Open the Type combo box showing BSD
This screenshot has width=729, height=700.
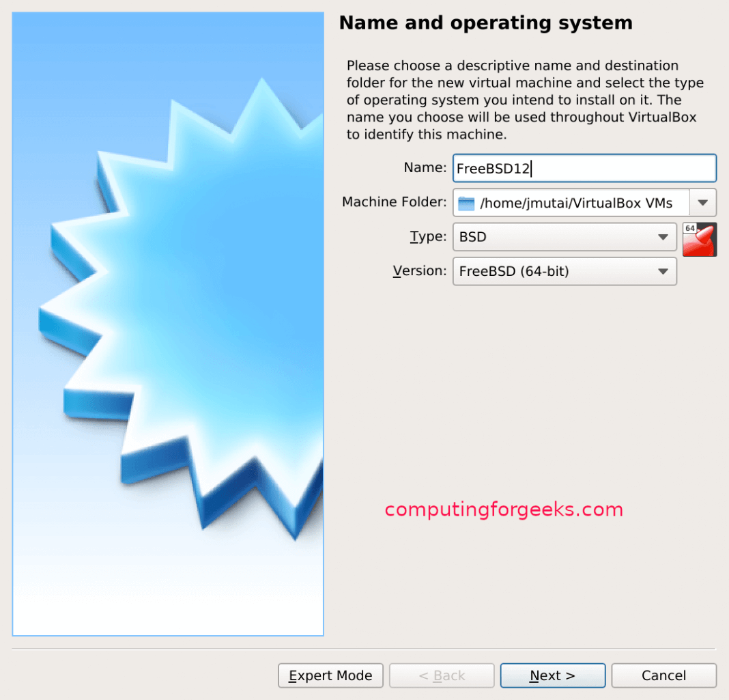tap(560, 237)
